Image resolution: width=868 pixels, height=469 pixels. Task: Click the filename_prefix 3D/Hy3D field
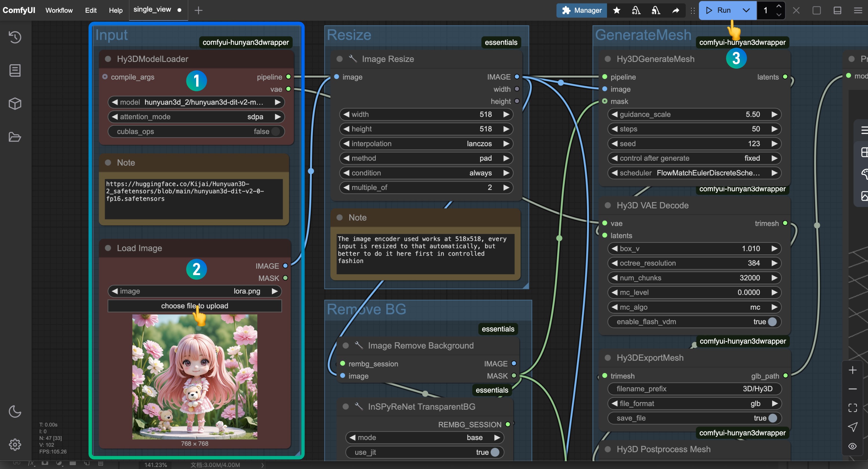tap(694, 389)
